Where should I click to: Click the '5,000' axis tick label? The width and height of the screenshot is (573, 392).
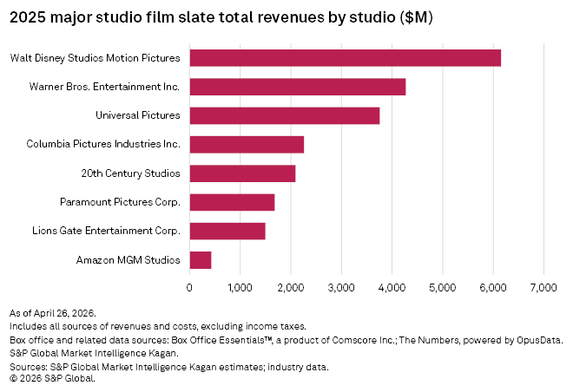tap(443, 288)
